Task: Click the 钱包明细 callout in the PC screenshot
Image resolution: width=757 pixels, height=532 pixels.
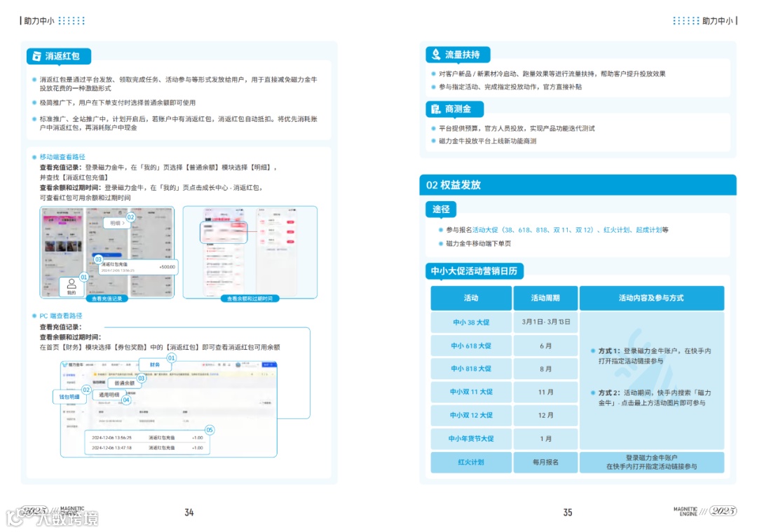Action: [69, 397]
